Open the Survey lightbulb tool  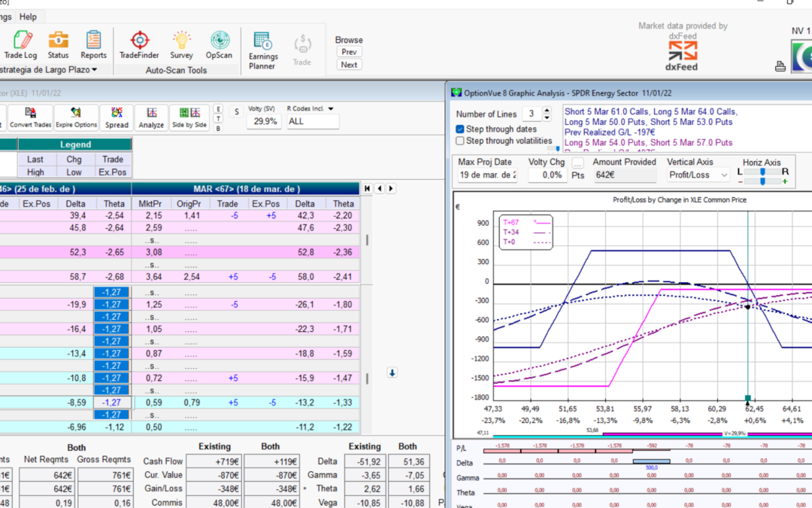[181, 44]
